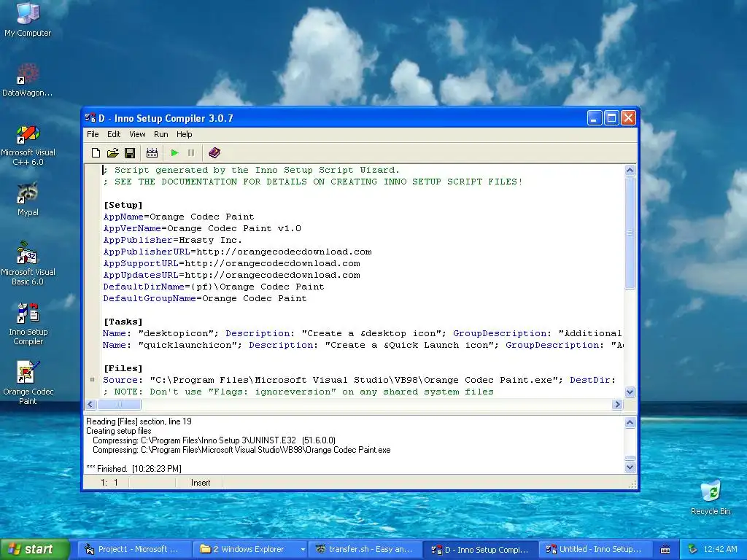Click the horizontal scroll right arrow

pyautogui.click(x=617, y=404)
